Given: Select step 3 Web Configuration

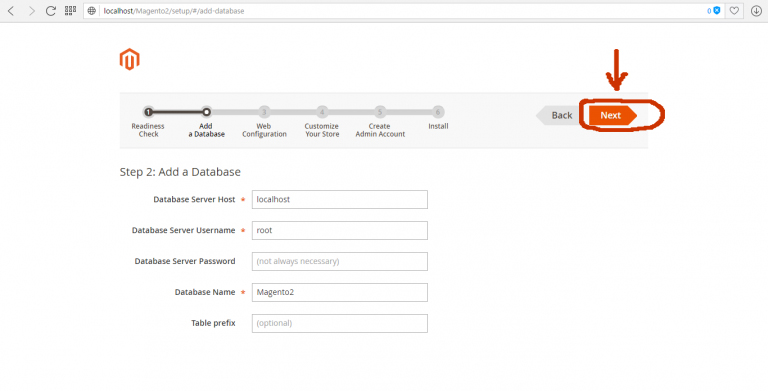Looking at the screenshot, I should coord(264,122).
